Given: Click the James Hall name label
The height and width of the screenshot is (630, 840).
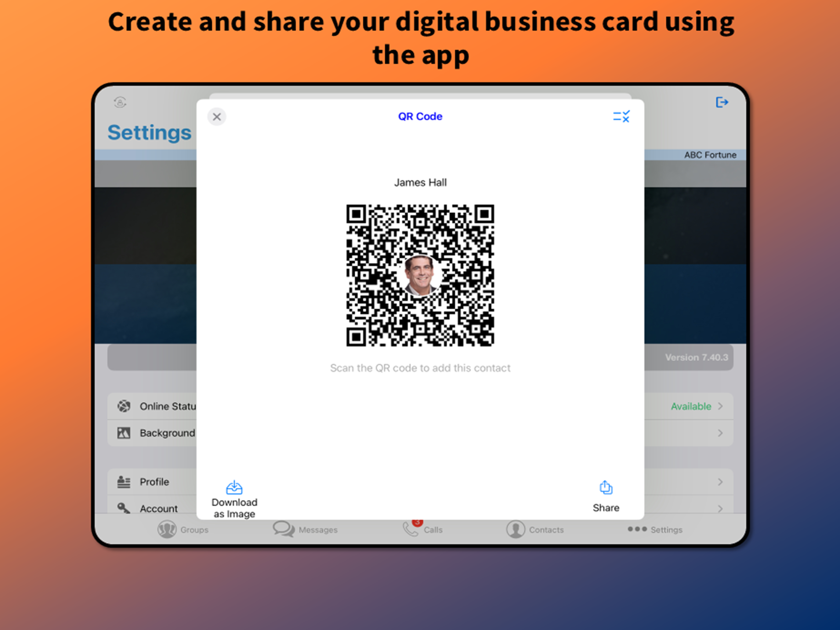Looking at the screenshot, I should click(x=420, y=183).
